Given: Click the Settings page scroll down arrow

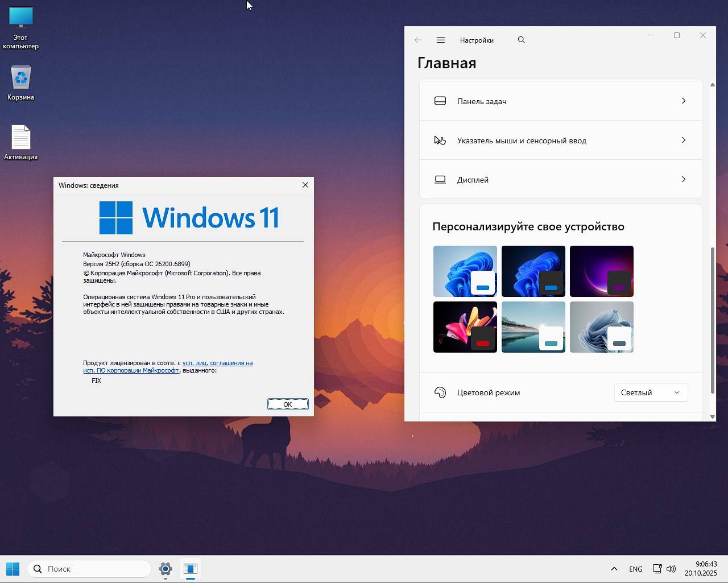Looking at the screenshot, I should tap(713, 417).
